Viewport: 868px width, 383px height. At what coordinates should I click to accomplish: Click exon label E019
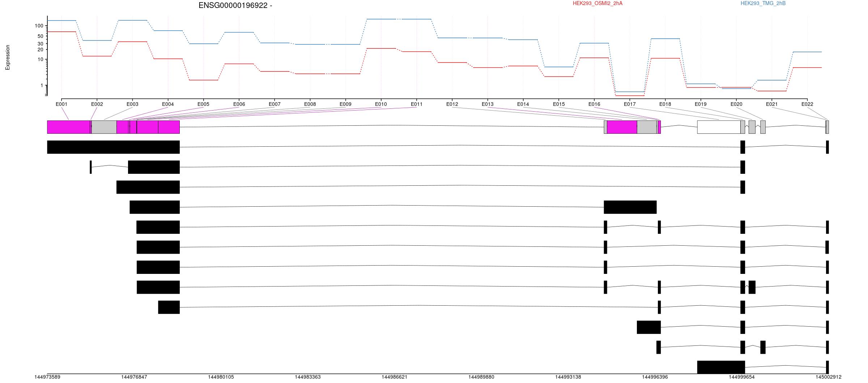(701, 104)
